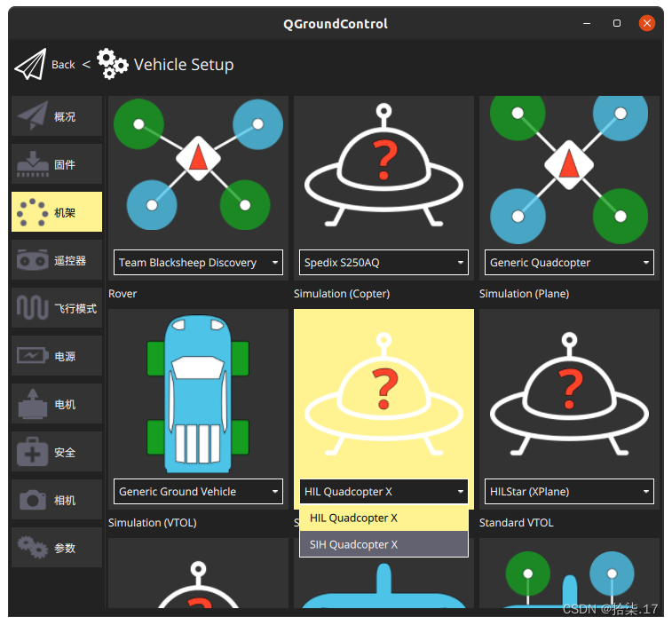This screenshot has width=672, height=625.
Task: Open 飞行模式 flight modes icon
Action: (x=33, y=308)
